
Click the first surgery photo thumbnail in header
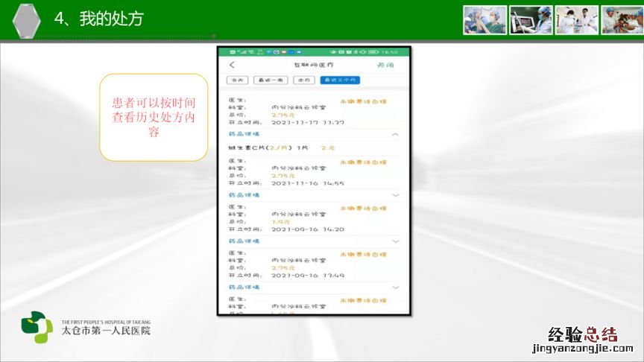pos(484,20)
